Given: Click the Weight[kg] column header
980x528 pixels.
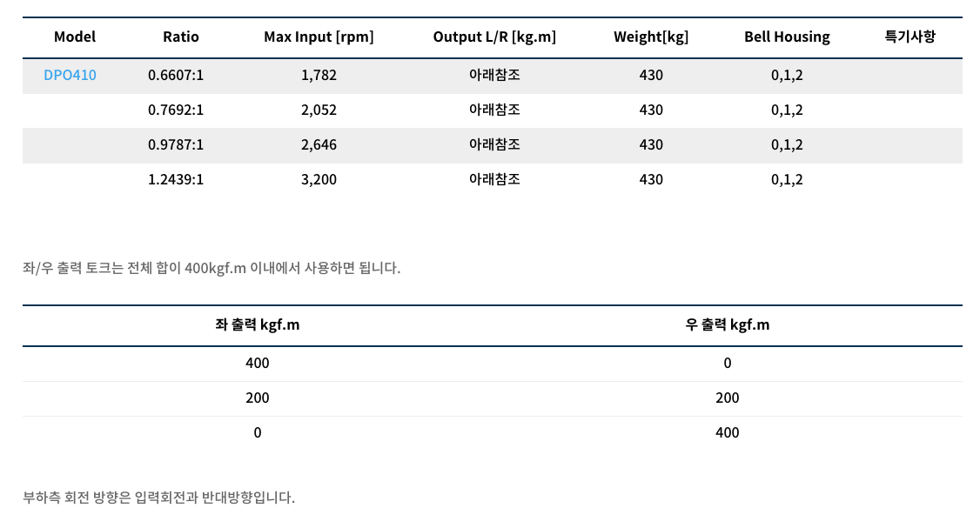Looking at the screenshot, I should 651,37.
